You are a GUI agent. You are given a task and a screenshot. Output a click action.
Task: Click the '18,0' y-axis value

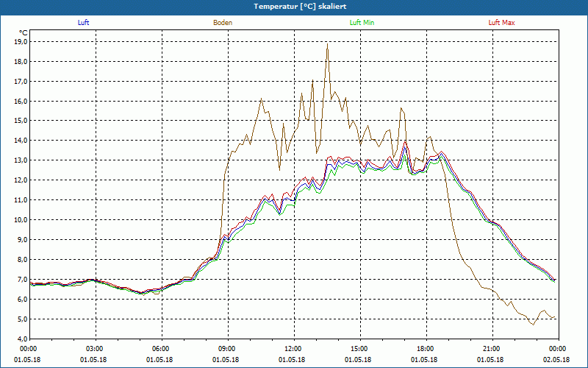(x=21, y=62)
